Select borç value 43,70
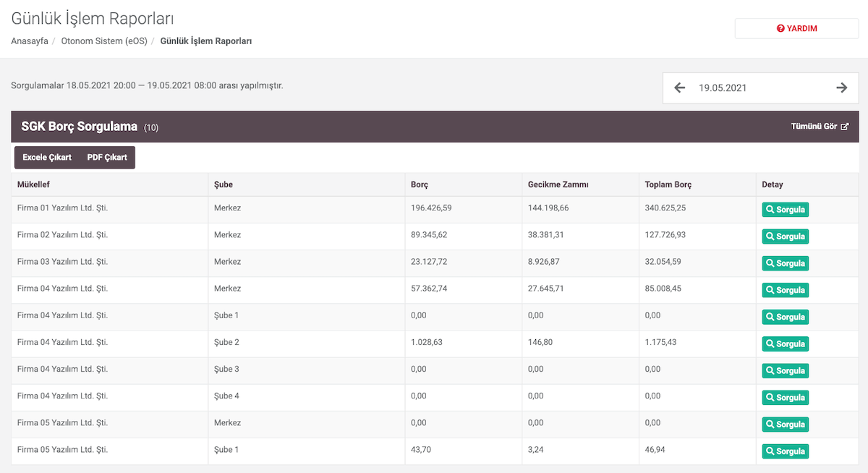Screen dimensions: 868x473 point(421,449)
